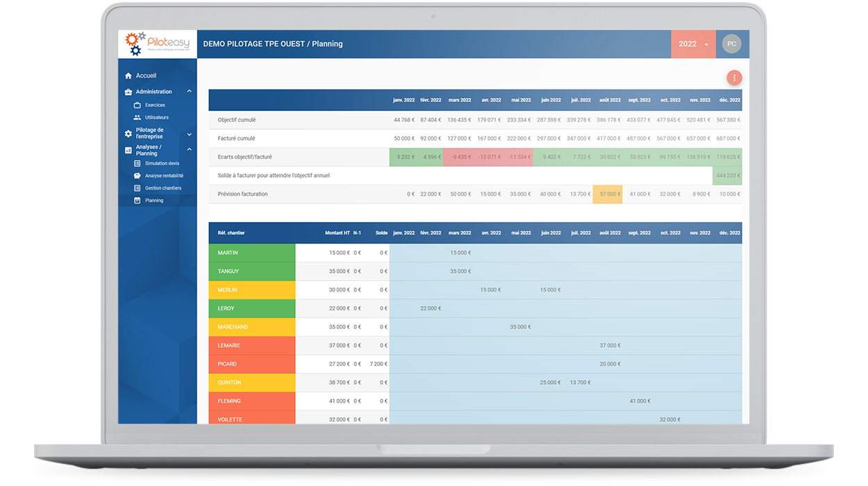Click the Ecarts objectif/facturé row label
This screenshot has width=868, height=486.
[x=244, y=157]
